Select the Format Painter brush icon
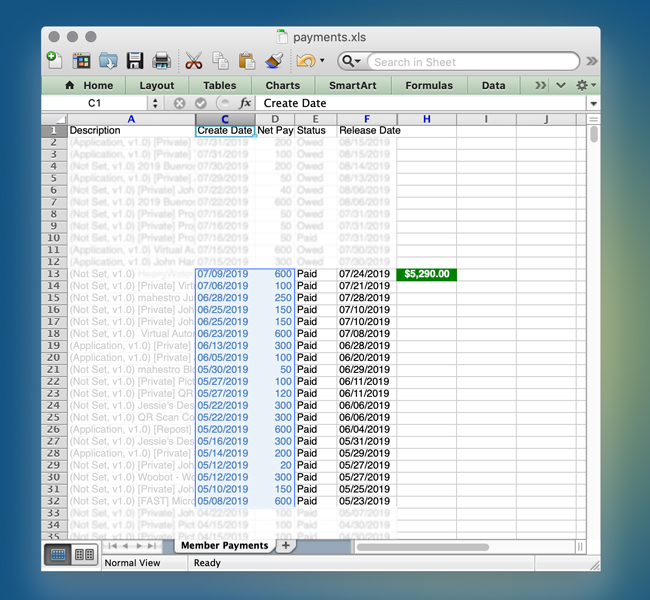Viewport: 650px width, 600px height. tap(274, 61)
